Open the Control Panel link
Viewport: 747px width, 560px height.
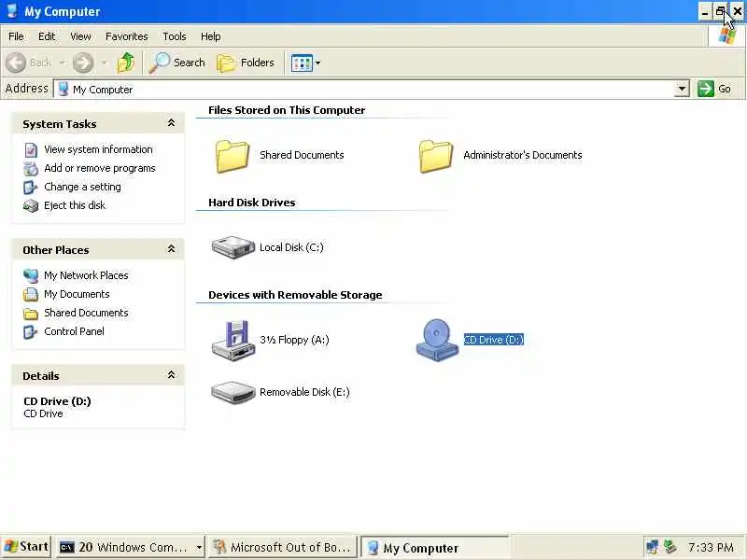click(74, 331)
